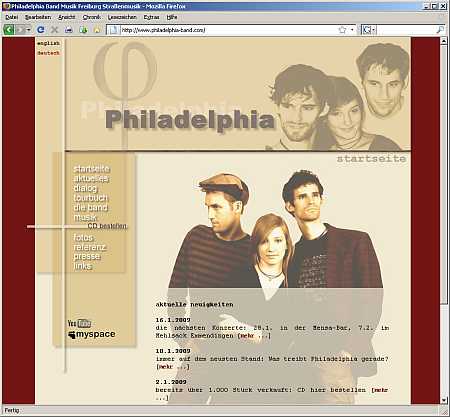Click the 'Fertig' status bar text
Screen dimensions: 450x417
click(12, 410)
